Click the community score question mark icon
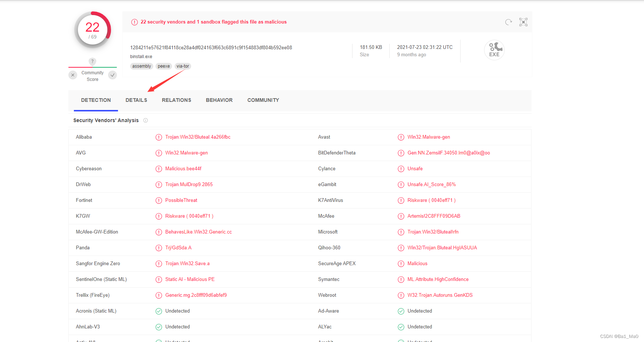 click(93, 61)
